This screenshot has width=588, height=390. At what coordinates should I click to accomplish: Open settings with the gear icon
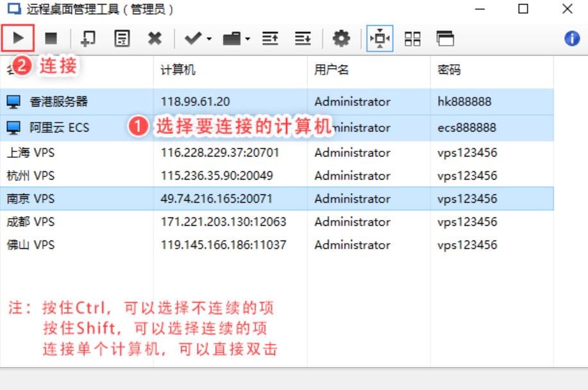(341, 38)
